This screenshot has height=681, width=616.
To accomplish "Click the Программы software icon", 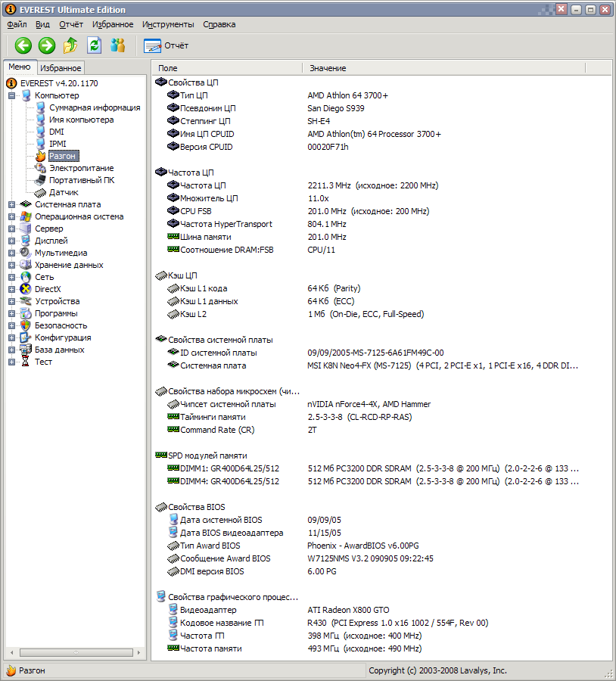I will pos(26,313).
